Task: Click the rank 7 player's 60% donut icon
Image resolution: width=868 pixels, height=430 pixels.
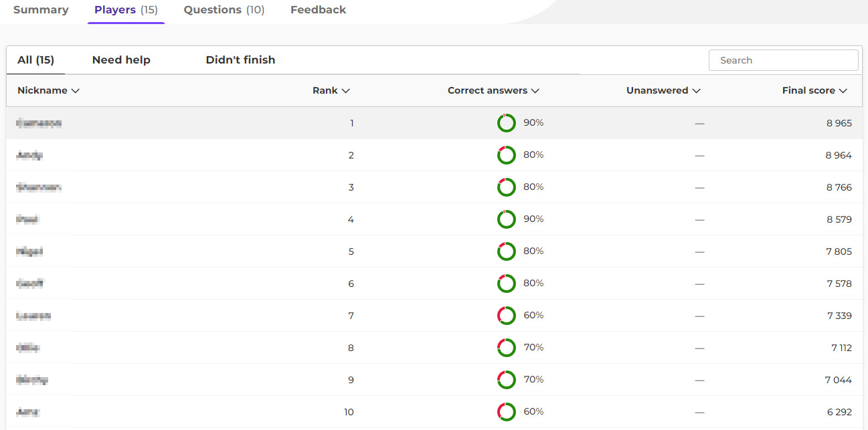Action: 506,316
